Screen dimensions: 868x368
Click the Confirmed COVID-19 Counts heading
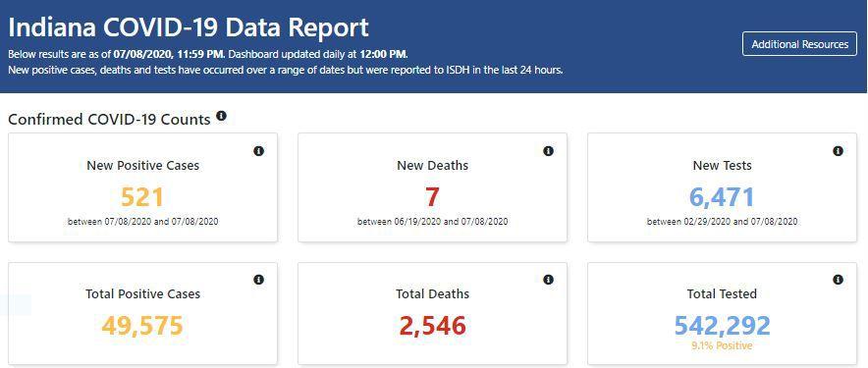[x=110, y=120]
